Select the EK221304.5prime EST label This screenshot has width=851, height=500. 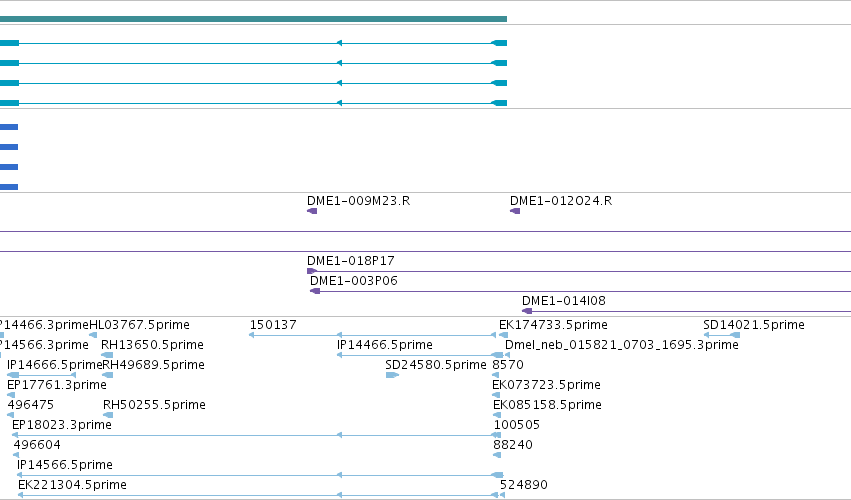pyautogui.click(x=72, y=485)
